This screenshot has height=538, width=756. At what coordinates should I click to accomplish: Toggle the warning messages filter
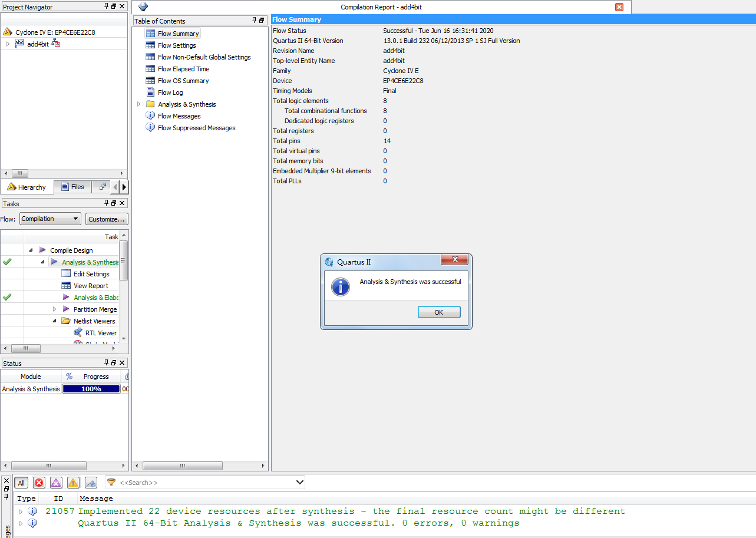73,483
